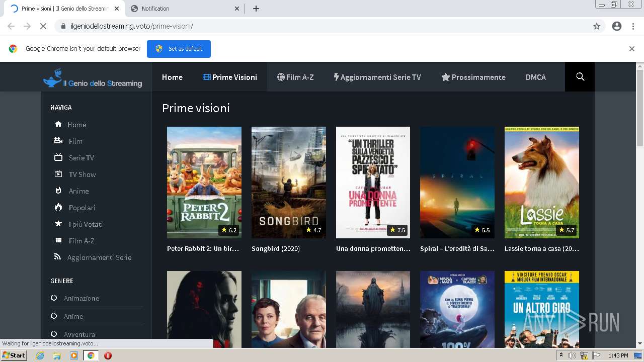
Task: Open the media player taskbar icon
Action: pyautogui.click(x=74, y=355)
